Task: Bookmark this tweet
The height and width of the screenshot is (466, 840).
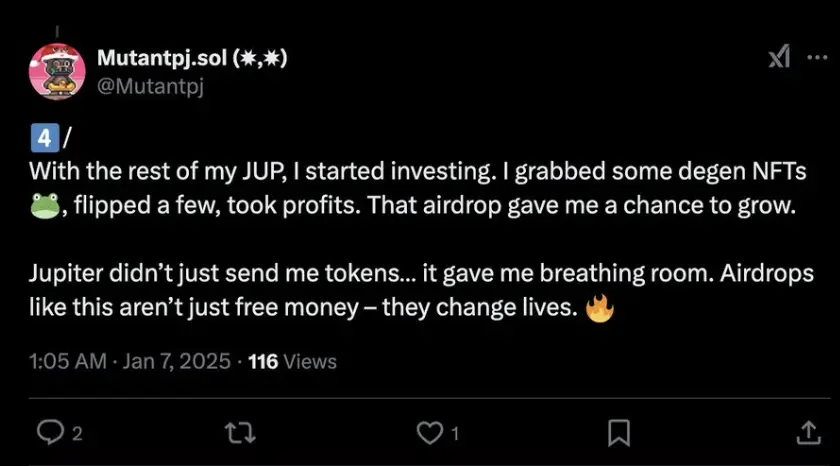Action: (x=619, y=431)
